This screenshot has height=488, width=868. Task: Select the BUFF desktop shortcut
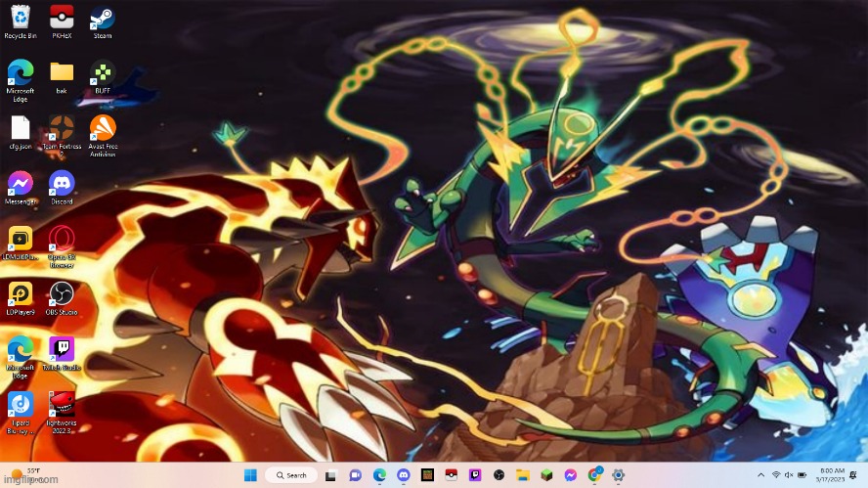pyautogui.click(x=103, y=76)
